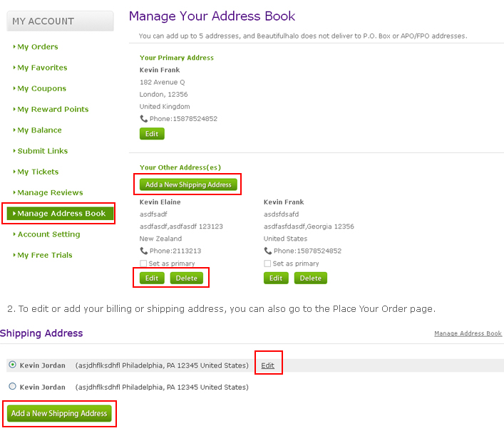This screenshot has height=448, width=504.
Task: Click '182 Avenue Q' address line
Action: (162, 83)
